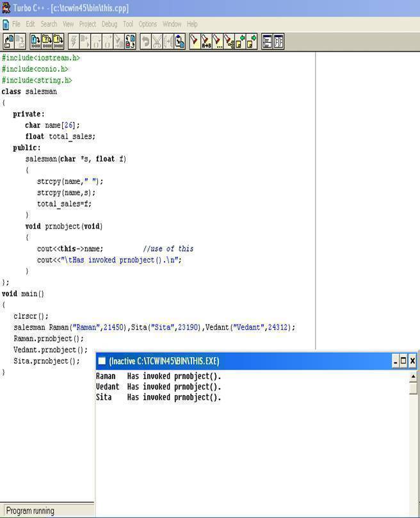Click the Cut scissors toolbar icon
The width and height of the screenshot is (420, 518).
(157, 42)
